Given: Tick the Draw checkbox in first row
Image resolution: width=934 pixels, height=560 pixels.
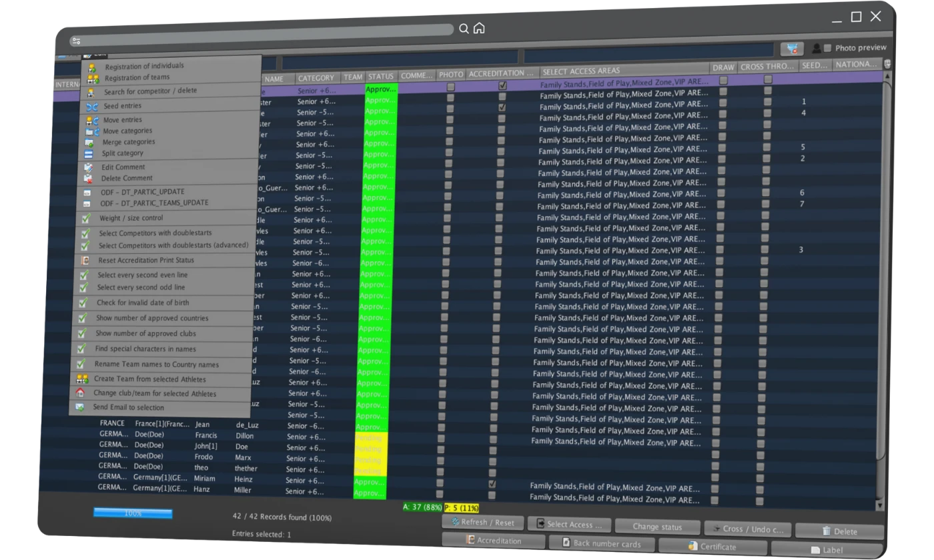Looking at the screenshot, I should click(723, 80).
